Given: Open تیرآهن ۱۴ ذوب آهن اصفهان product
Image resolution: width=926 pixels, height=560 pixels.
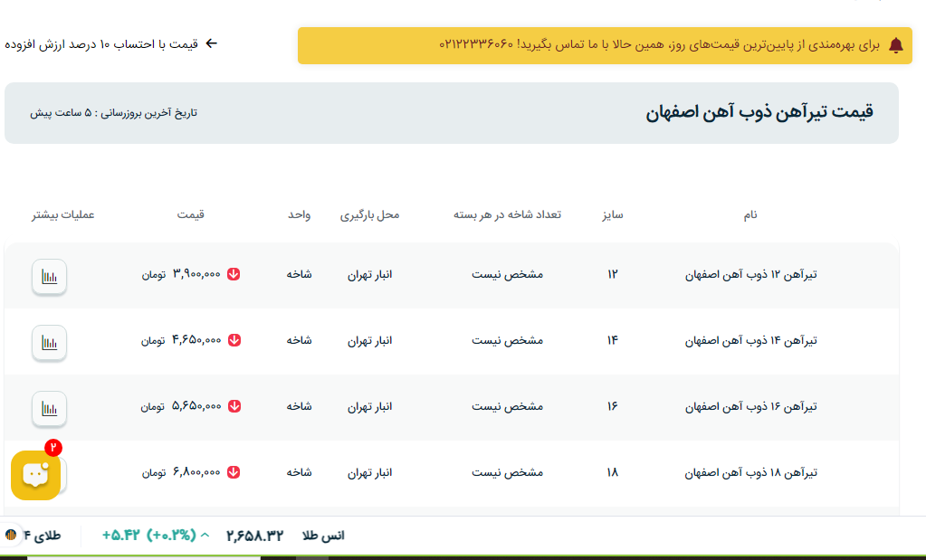Looking at the screenshot, I should point(750,340).
